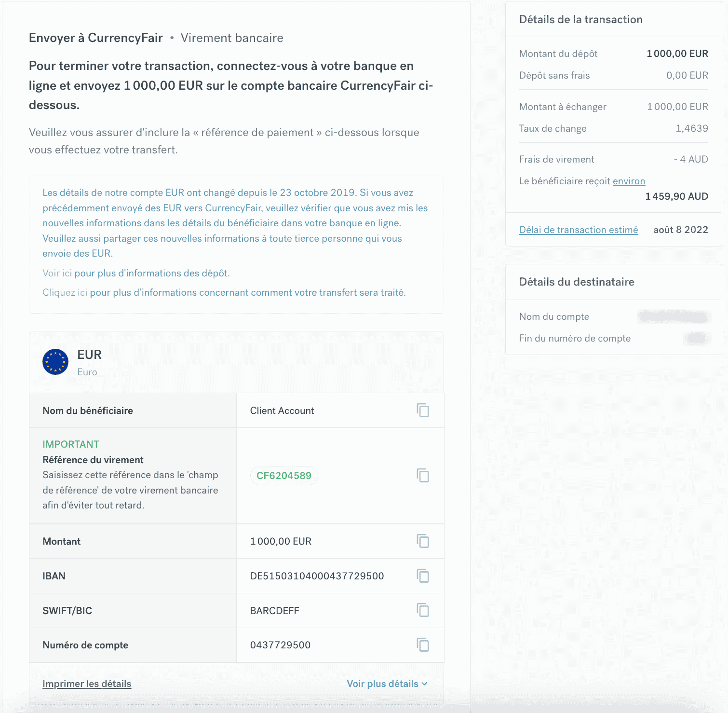The image size is (728, 713).
Task: Open link about how your transfer is processed
Action: click(x=248, y=292)
